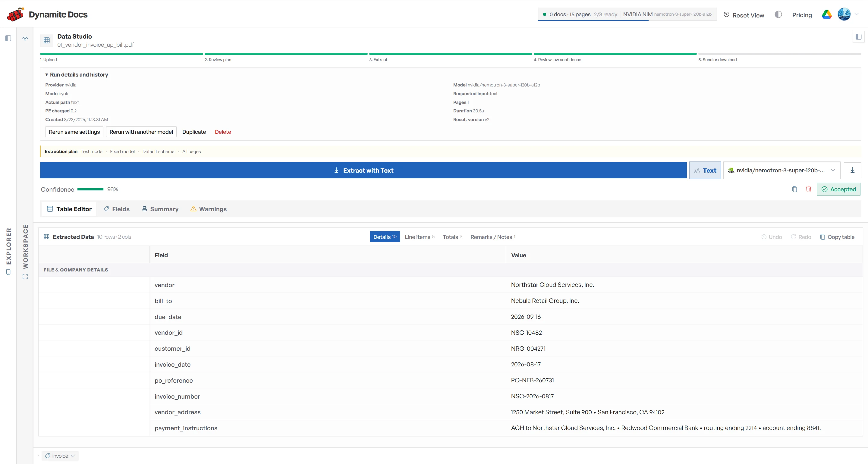Click Undo in table toolbar
The width and height of the screenshot is (868, 467).
click(x=772, y=237)
